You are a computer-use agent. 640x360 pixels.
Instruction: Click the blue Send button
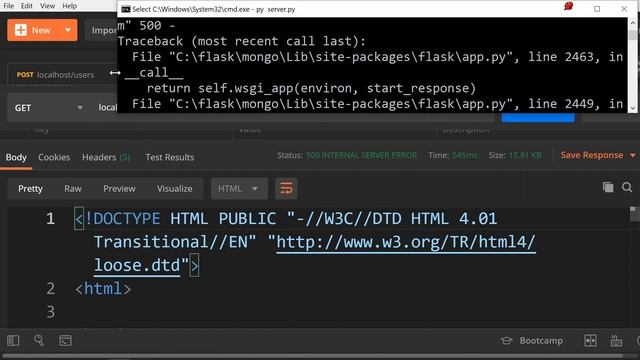point(538,117)
